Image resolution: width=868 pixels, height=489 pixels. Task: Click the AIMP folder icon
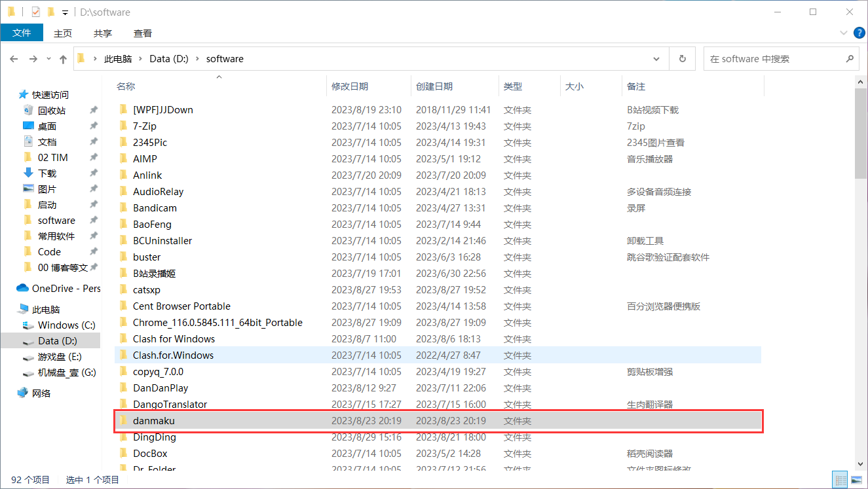coord(123,158)
